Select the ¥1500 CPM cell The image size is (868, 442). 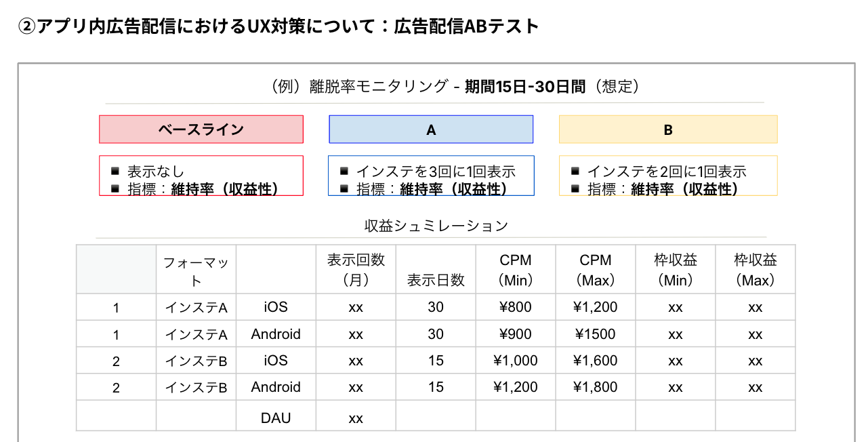[596, 334]
